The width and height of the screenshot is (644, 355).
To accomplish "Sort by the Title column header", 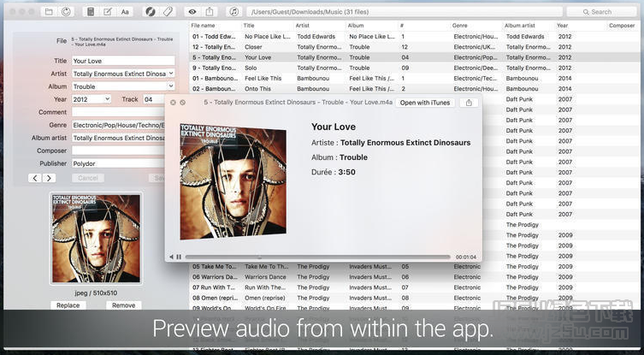I will 268,26.
